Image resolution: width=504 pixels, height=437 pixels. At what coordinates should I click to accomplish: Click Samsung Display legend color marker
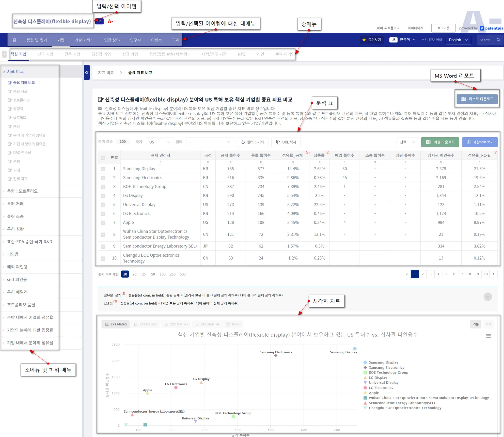pyautogui.click(x=365, y=362)
